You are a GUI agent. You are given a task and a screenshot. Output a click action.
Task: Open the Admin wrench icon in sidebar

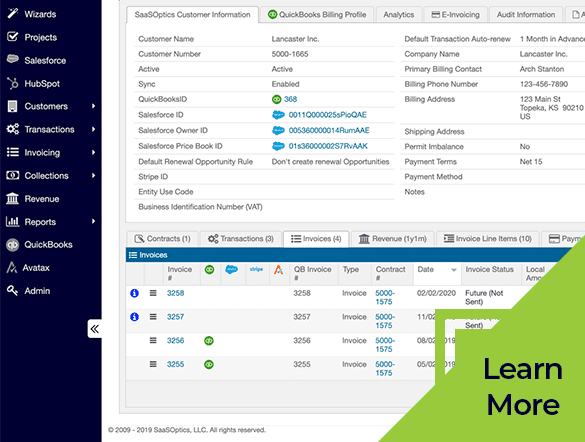pyautogui.click(x=12, y=291)
